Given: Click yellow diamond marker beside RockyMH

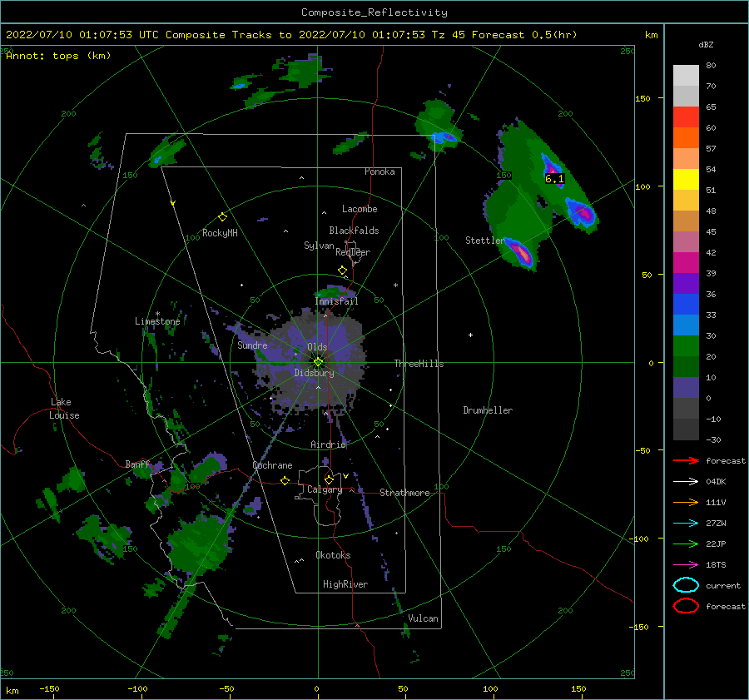Looking at the screenshot, I should (222, 217).
